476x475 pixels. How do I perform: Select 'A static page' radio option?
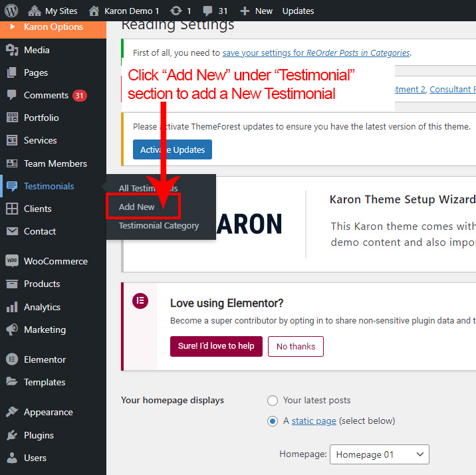(x=273, y=421)
